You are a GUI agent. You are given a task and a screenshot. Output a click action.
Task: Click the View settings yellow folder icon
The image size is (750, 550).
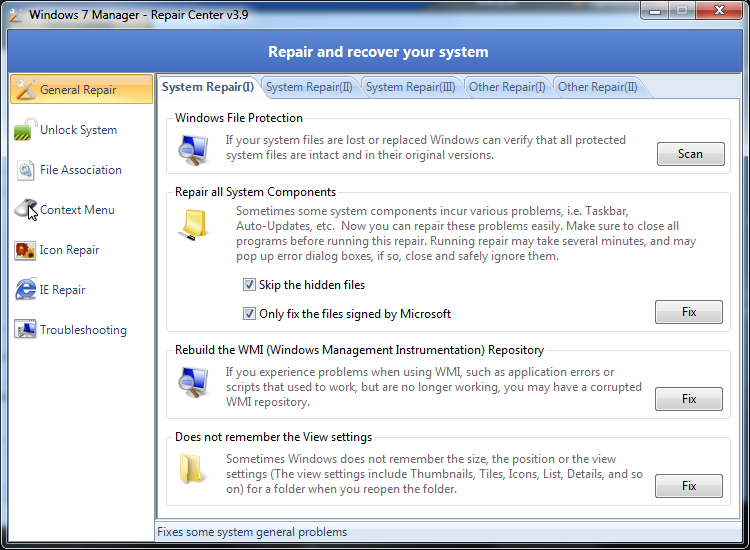(x=192, y=469)
